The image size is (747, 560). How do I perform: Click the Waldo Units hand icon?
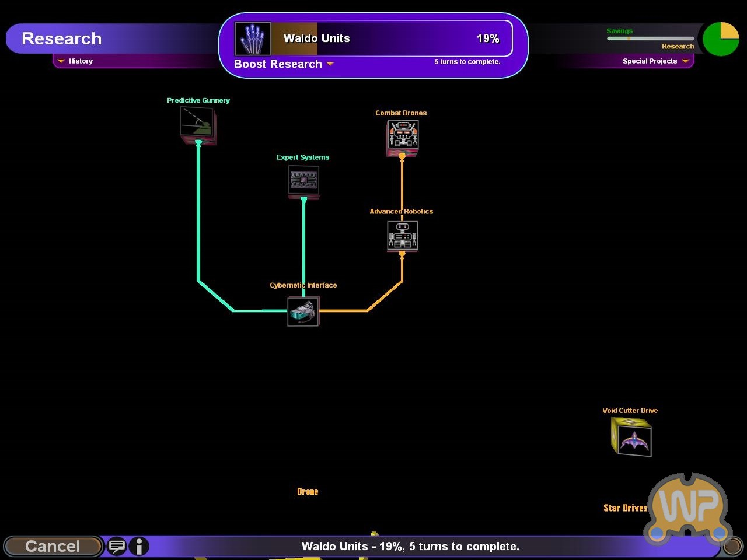[252, 38]
